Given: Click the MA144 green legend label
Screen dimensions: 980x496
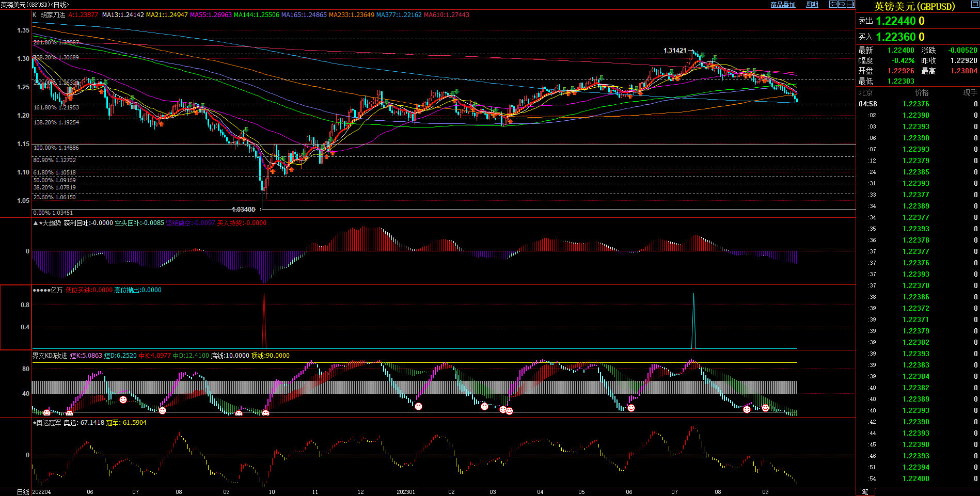Looking at the screenshot, I should pos(256,15).
